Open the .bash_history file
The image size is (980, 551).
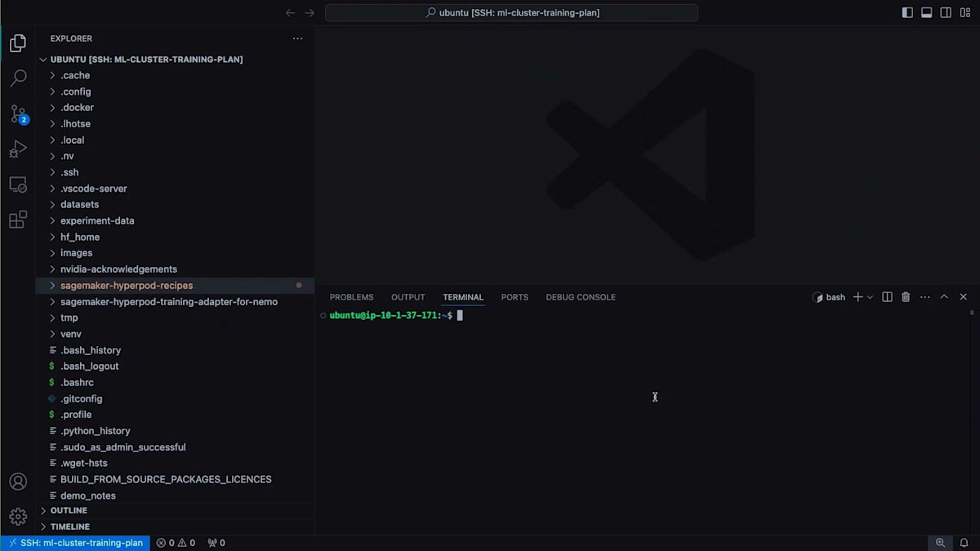[x=175, y=350]
